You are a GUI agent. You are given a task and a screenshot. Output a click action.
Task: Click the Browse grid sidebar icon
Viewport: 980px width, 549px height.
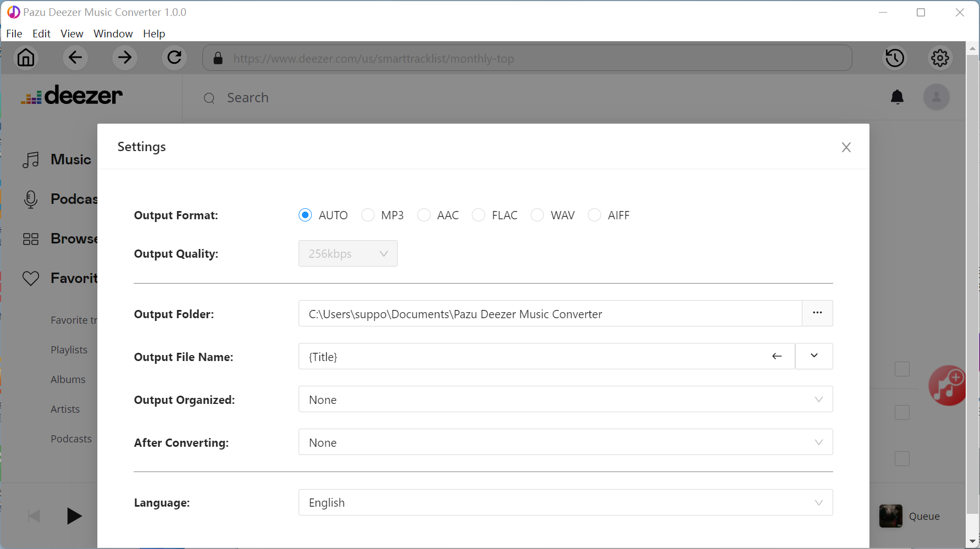[31, 239]
